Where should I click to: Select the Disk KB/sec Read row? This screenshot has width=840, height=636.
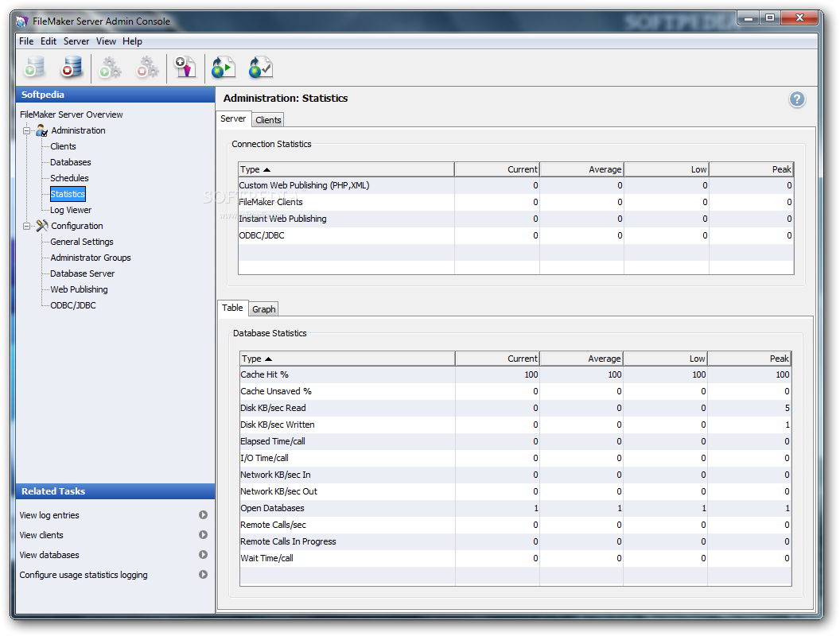pos(515,408)
